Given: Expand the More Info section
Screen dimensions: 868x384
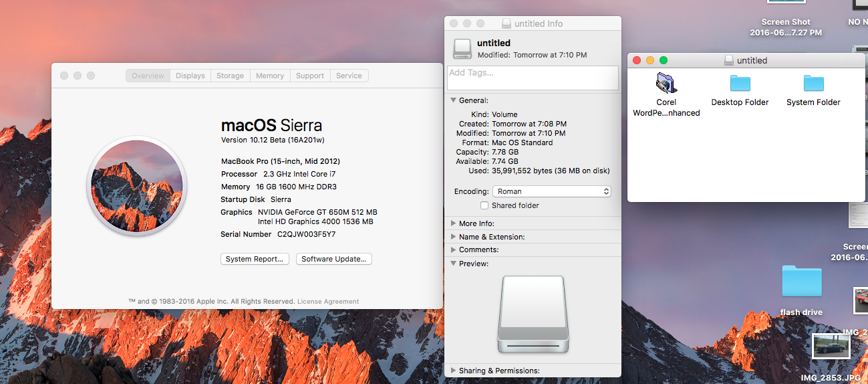Looking at the screenshot, I should (454, 223).
